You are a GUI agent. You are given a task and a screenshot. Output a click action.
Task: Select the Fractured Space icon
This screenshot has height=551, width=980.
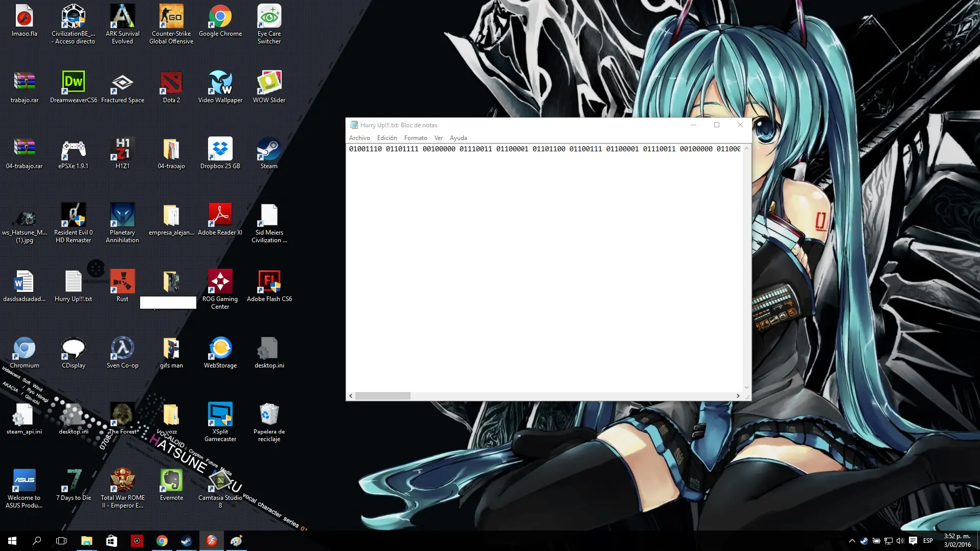pyautogui.click(x=123, y=87)
